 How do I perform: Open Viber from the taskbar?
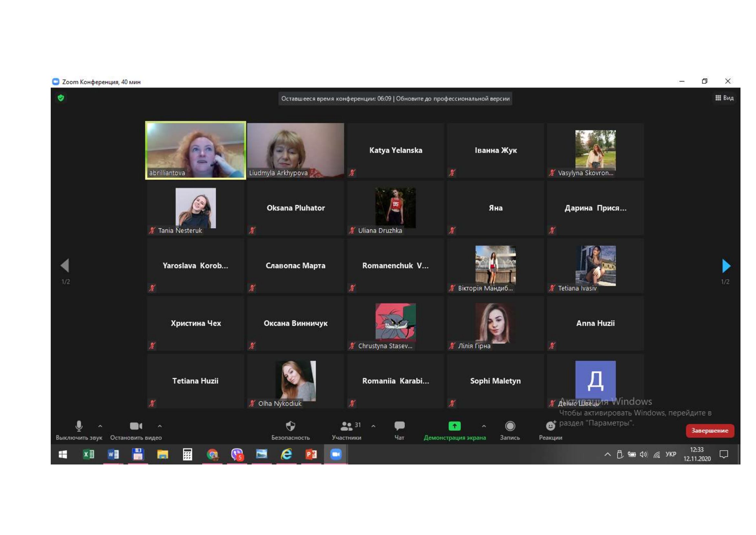point(237,454)
